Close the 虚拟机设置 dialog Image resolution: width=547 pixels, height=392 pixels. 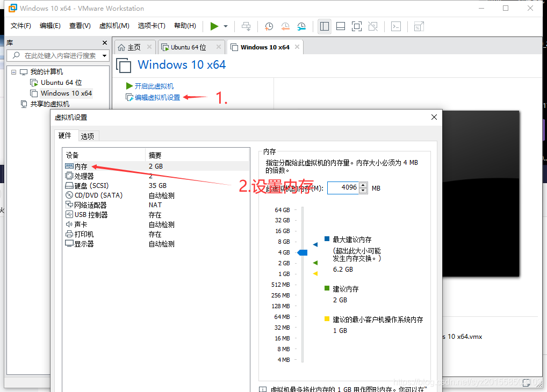(x=434, y=117)
